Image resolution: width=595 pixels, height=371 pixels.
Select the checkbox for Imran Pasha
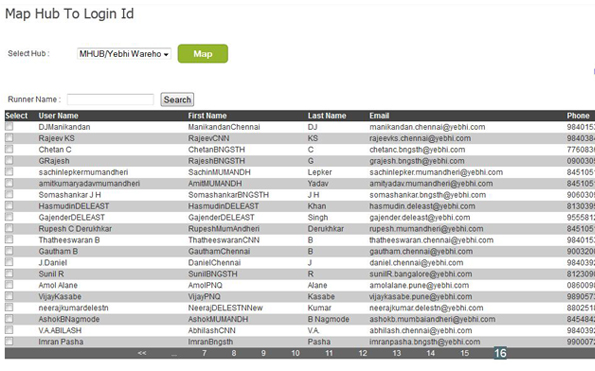(9, 341)
